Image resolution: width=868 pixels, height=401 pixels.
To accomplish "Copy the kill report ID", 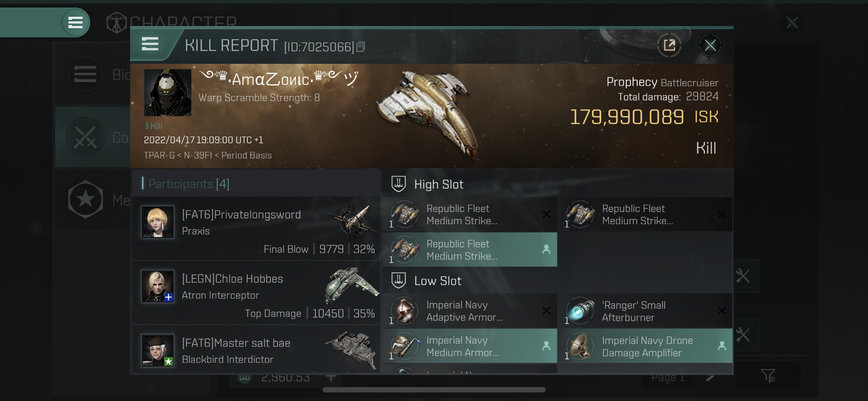I will (x=361, y=47).
